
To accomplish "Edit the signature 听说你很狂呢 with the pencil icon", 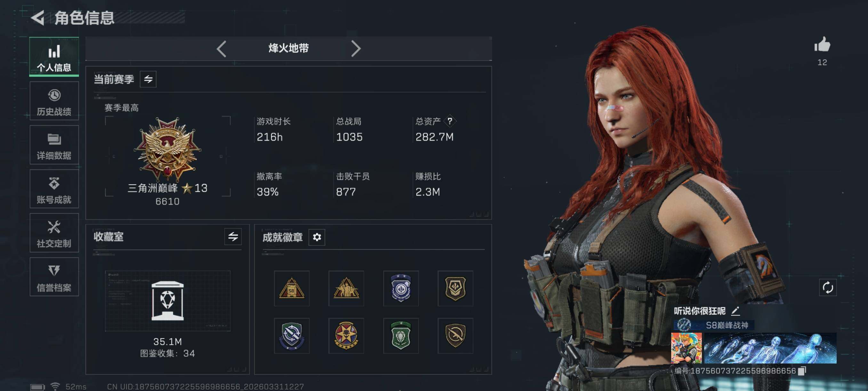I will (735, 311).
